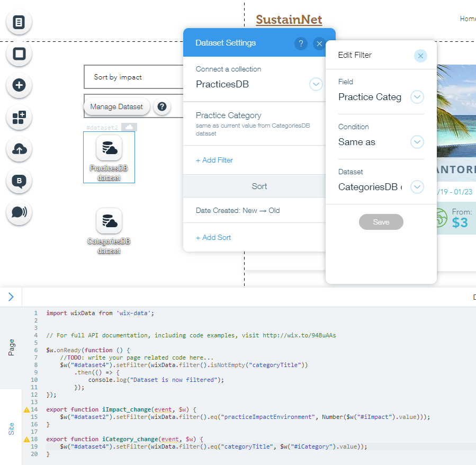
Task: Click line number 20 in code gutter
Action: [x=34, y=454]
